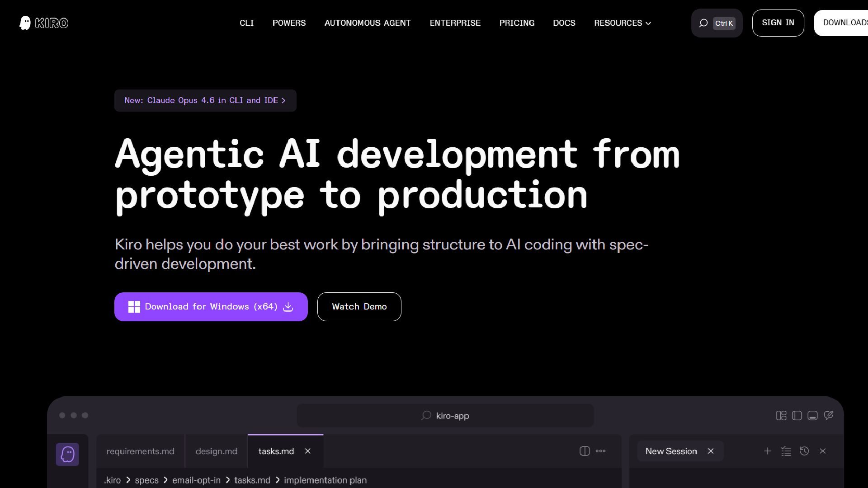868x488 pixels.
Task: Click the Kiro ghost icon in the app sidebar
Action: tap(67, 454)
